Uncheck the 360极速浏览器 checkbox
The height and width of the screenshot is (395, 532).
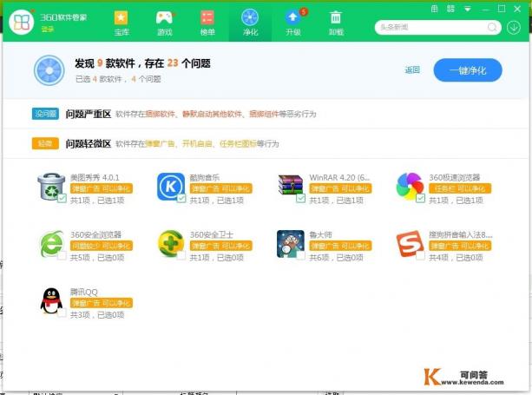420,198
